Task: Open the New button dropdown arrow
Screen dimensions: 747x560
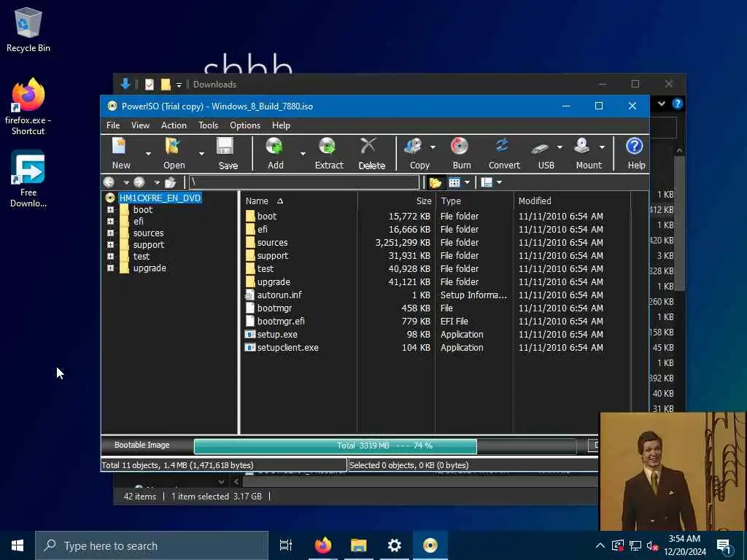Action: [x=148, y=154]
